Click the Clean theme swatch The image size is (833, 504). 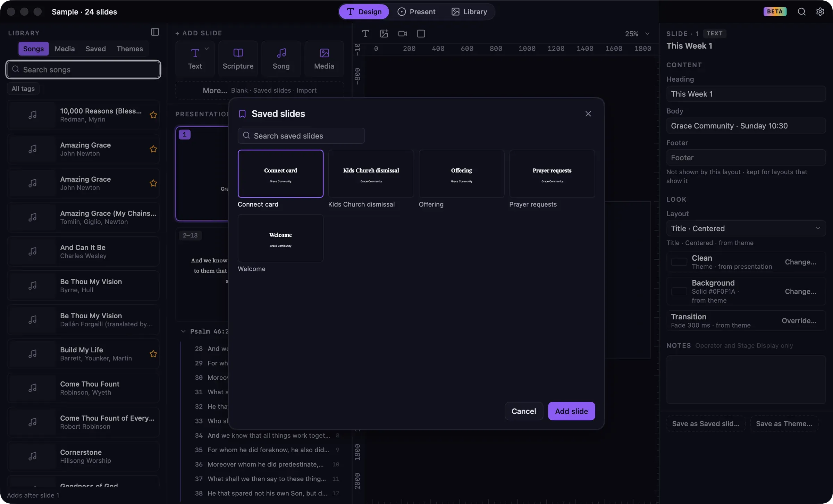point(679,262)
